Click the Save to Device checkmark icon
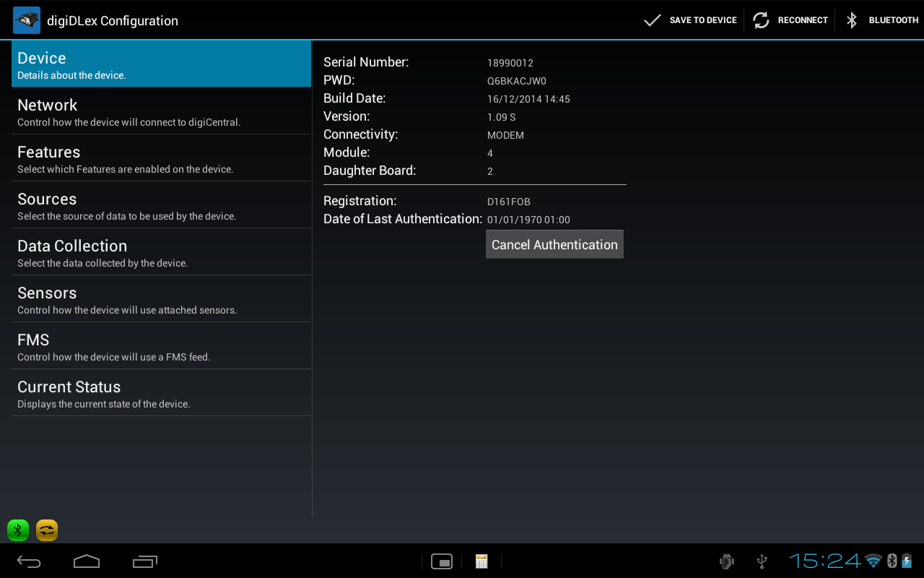Screen dimensions: 924x578 [x=652, y=20]
